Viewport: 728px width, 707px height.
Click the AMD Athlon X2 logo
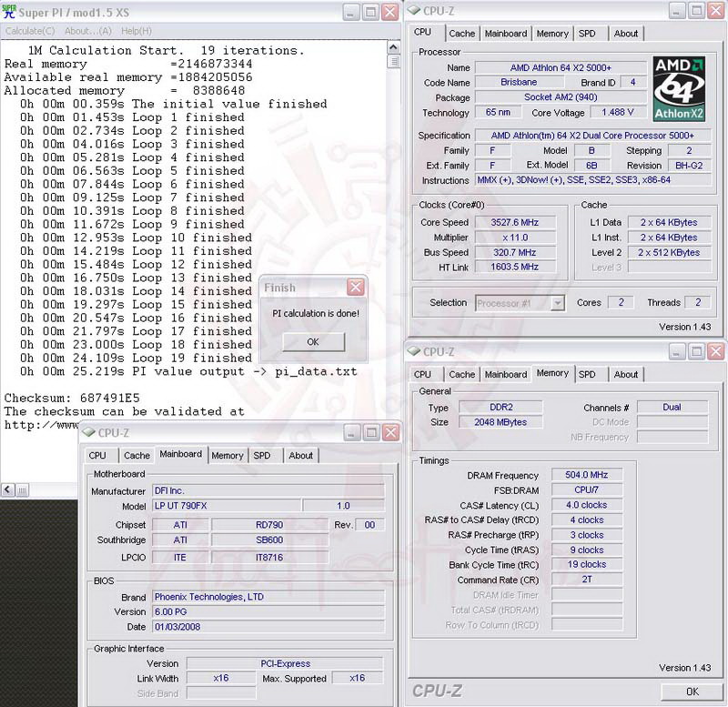(x=679, y=89)
